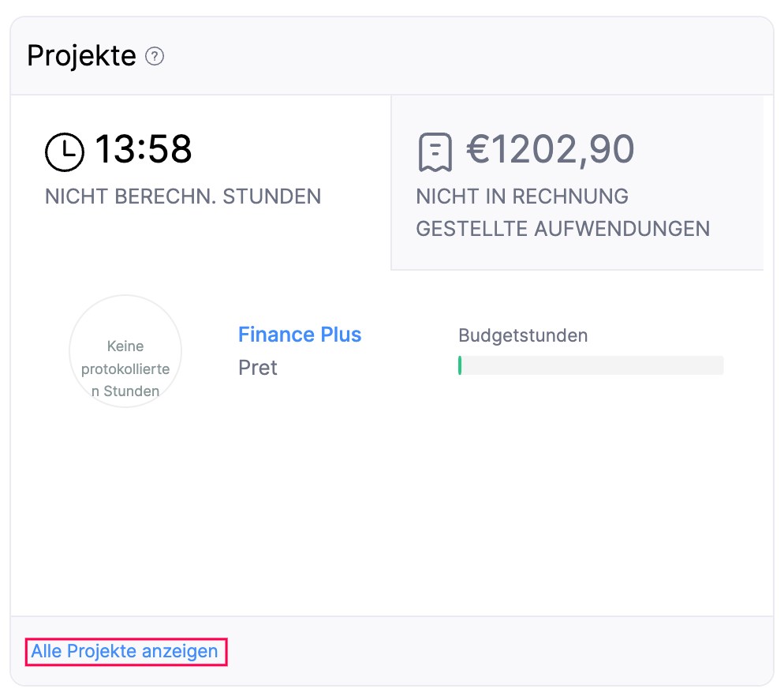Click the receipt icon beside €1202,90
The width and height of the screenshot is (784, 696).
tap(435, 152)
